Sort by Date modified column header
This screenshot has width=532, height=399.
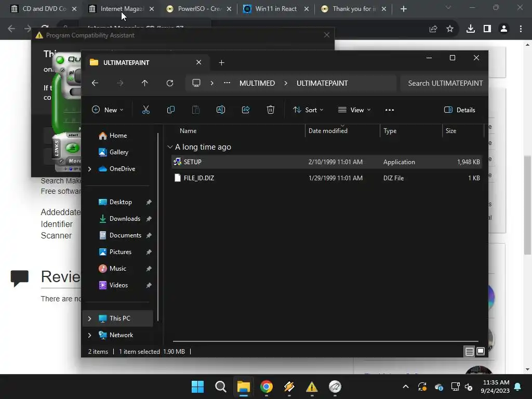point(342,130)
